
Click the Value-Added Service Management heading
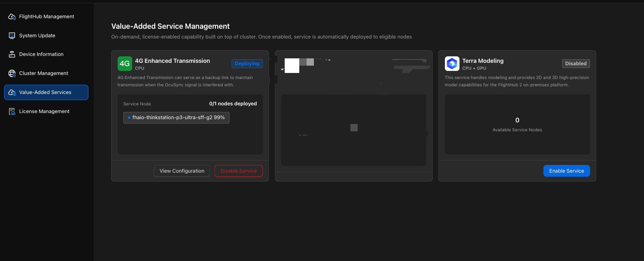click(170, 26)
